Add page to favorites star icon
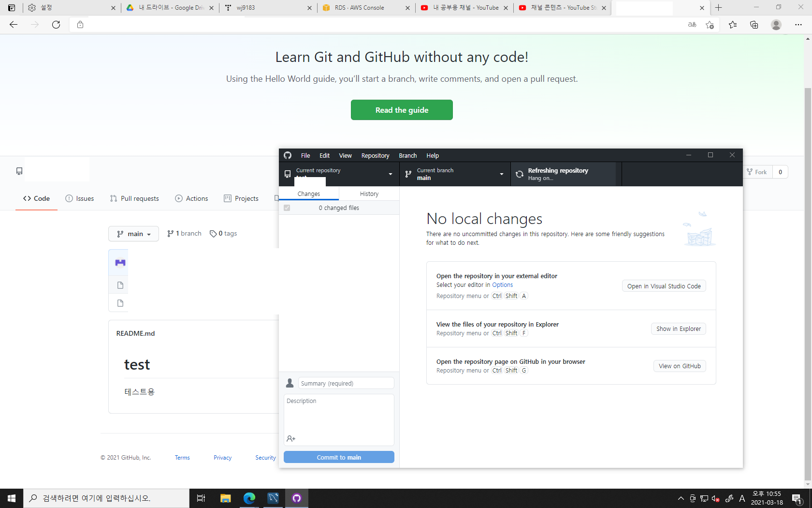 click(710, 25)
